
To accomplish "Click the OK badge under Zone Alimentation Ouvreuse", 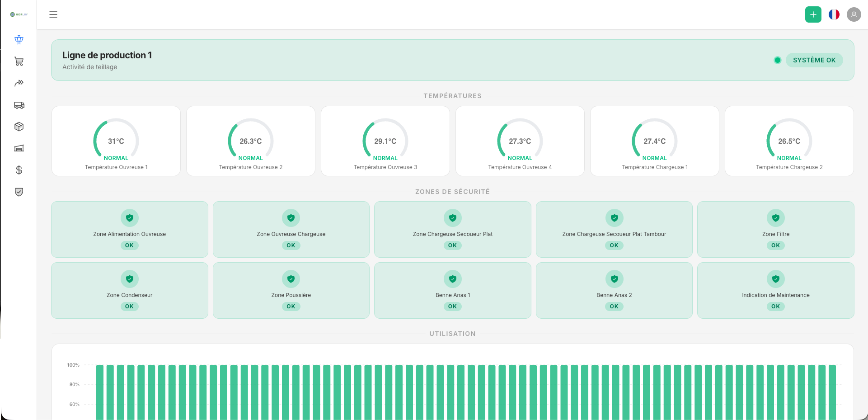I will point(130,245).
